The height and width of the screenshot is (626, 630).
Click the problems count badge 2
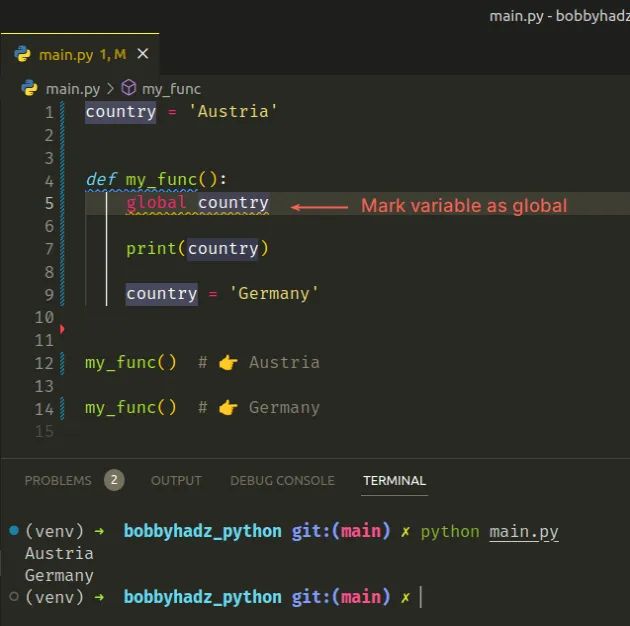114,480
